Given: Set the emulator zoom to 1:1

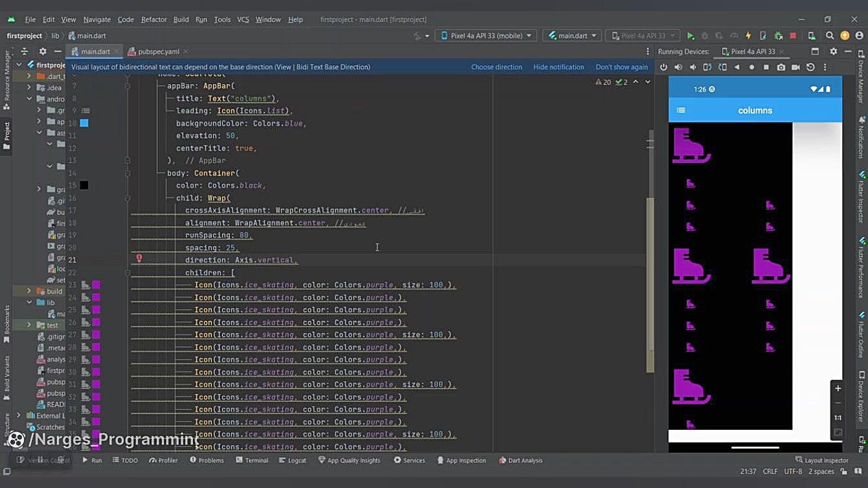Looking at the screenshot, I should [838, 417].
